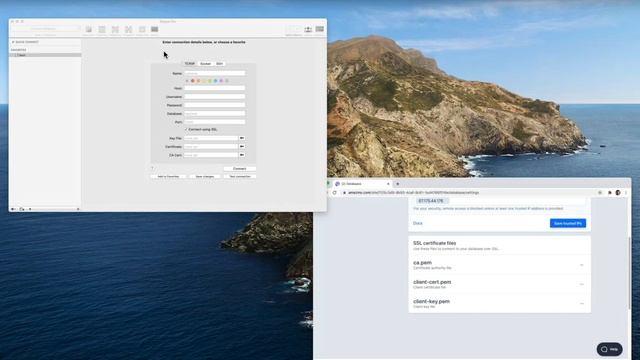Click the help question mark button
Screen dimensions: 640x360
pos(152,168)
